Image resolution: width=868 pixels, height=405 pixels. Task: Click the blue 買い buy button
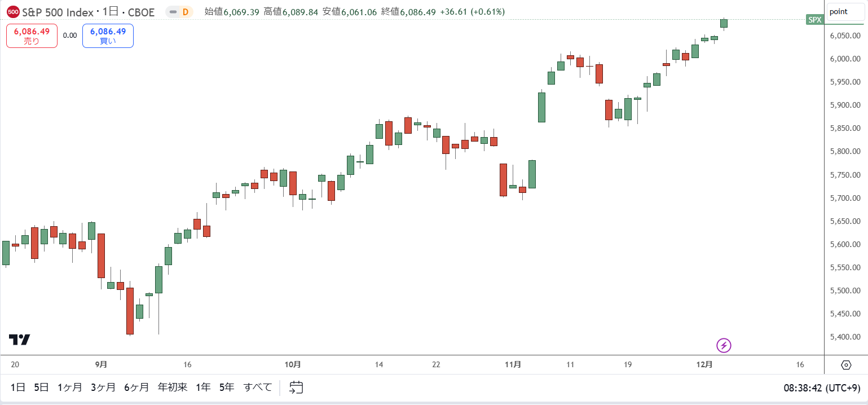point(108,36)
